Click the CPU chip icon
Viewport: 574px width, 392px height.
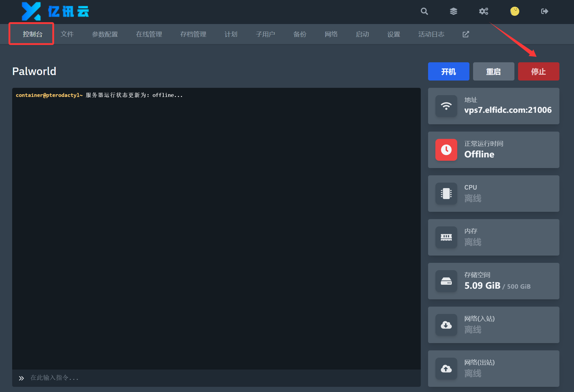tap(446, 194)
